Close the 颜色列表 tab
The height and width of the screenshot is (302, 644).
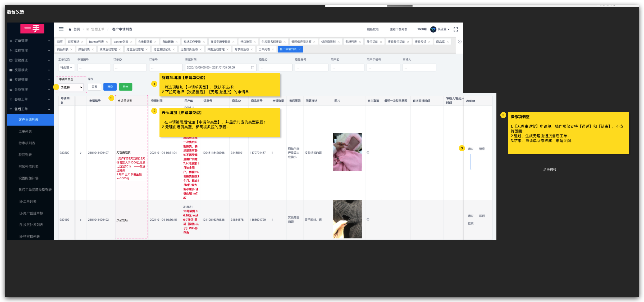click(x=93, y=50)
